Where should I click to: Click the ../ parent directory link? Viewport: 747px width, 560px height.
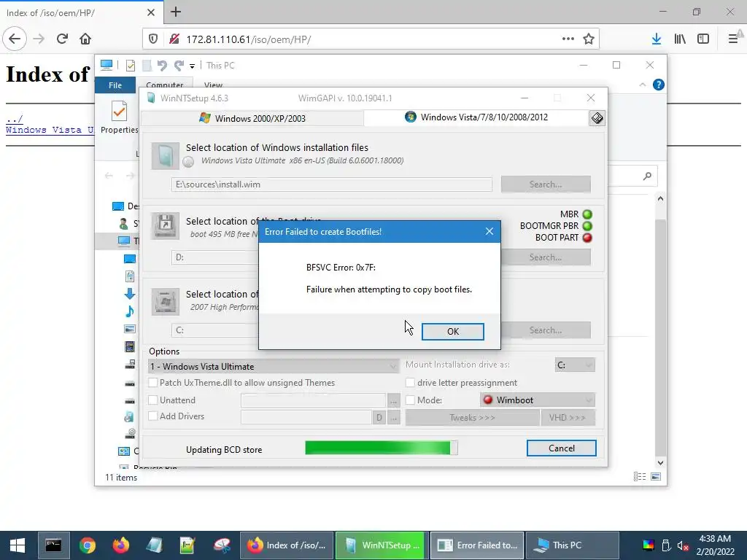click(x=15, y=118)
